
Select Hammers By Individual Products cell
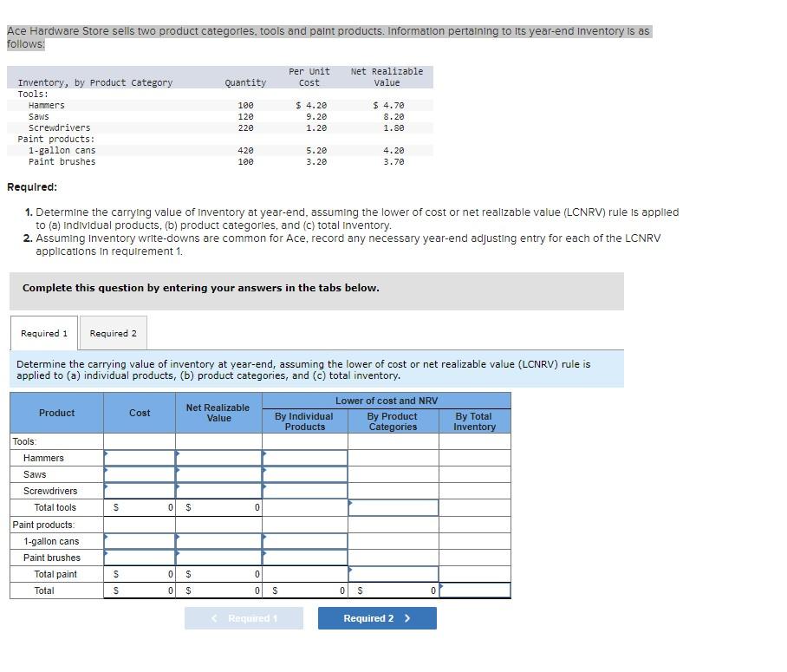click(305, 458)
